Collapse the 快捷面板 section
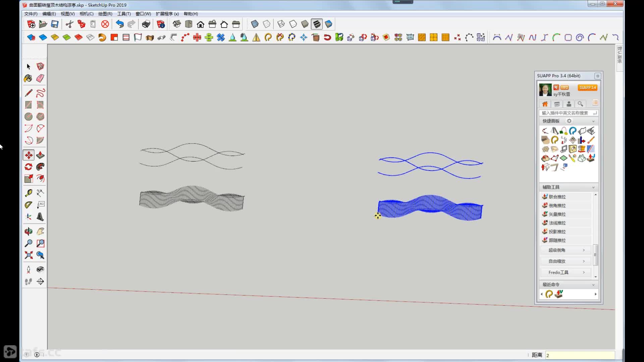644x362 pixels. pyautogui.click(x=593, y=121)
